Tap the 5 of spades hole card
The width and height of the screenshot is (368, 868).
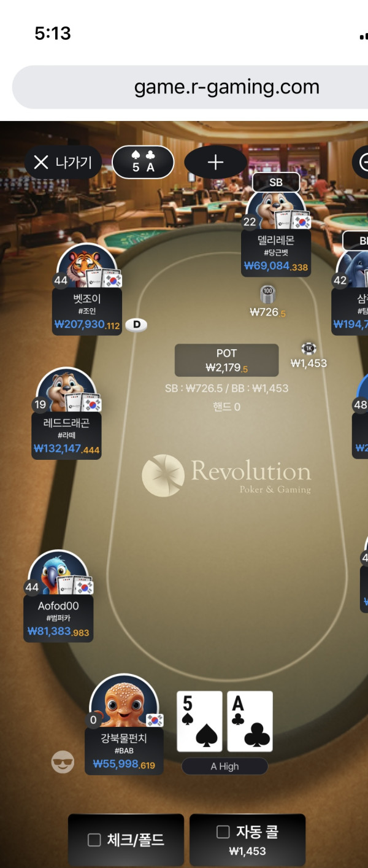[x=199, y=721]
